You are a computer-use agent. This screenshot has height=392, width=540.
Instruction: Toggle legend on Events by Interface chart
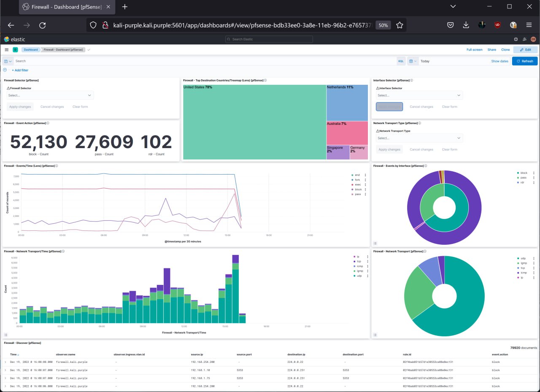click(x=375, y=243)
